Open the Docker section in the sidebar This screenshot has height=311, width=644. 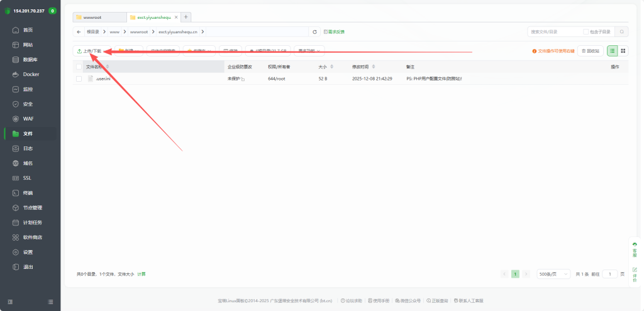pyautogui.click(x=31, y=74)
